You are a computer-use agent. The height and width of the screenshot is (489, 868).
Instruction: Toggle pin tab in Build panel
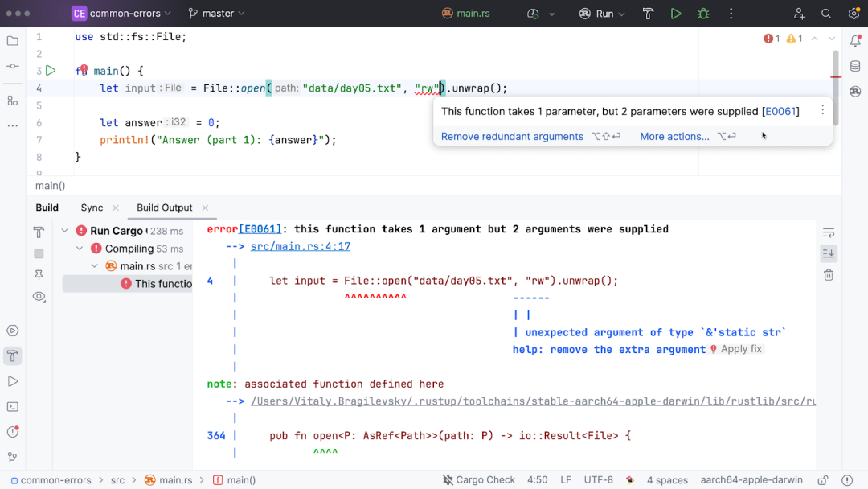tap(39, 275)
